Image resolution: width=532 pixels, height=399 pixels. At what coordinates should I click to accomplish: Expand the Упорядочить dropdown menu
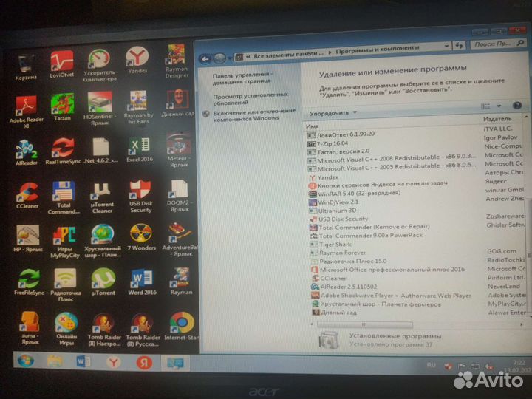click(x=333, y=113)
